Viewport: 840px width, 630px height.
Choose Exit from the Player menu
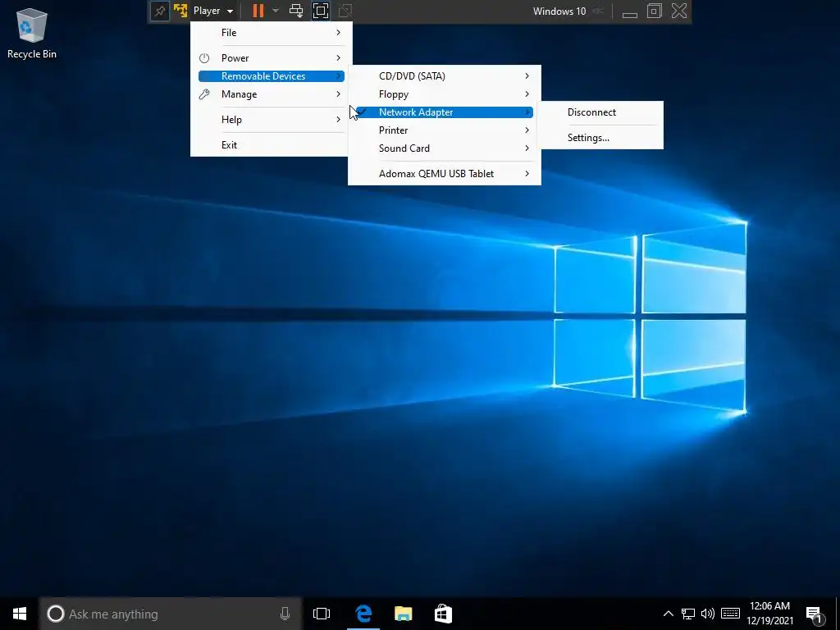(x=271, y=145)
